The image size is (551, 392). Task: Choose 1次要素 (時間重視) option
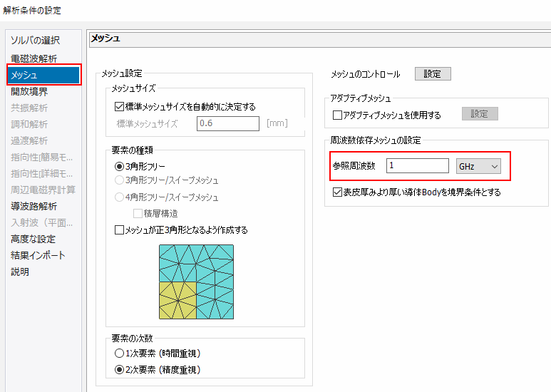119,354
